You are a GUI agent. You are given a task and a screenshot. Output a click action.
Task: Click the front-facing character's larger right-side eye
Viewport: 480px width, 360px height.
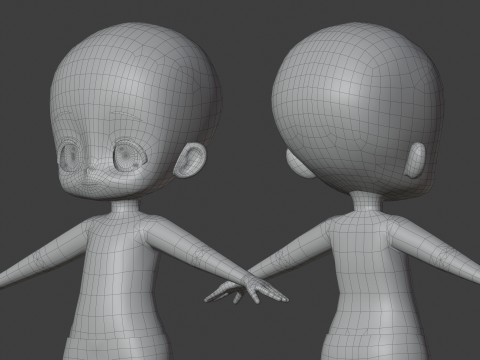[130, 156]
